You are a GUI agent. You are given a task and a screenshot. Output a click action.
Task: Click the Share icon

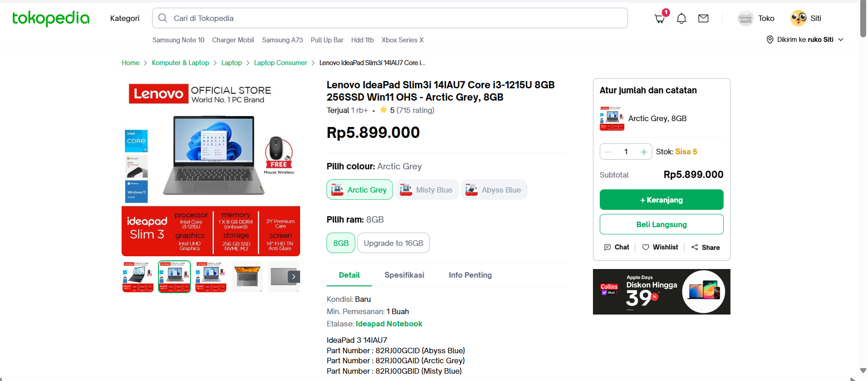coord(694,247)
